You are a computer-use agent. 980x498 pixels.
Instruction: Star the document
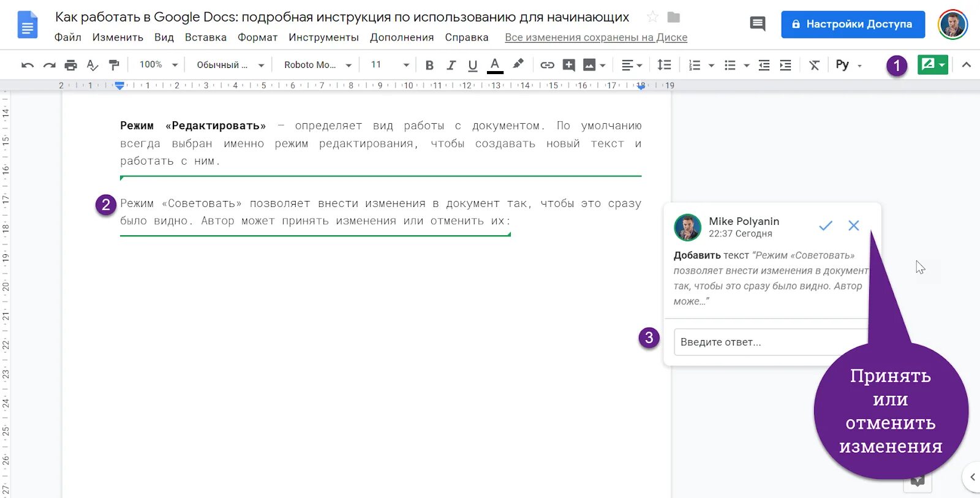(652, 17)
